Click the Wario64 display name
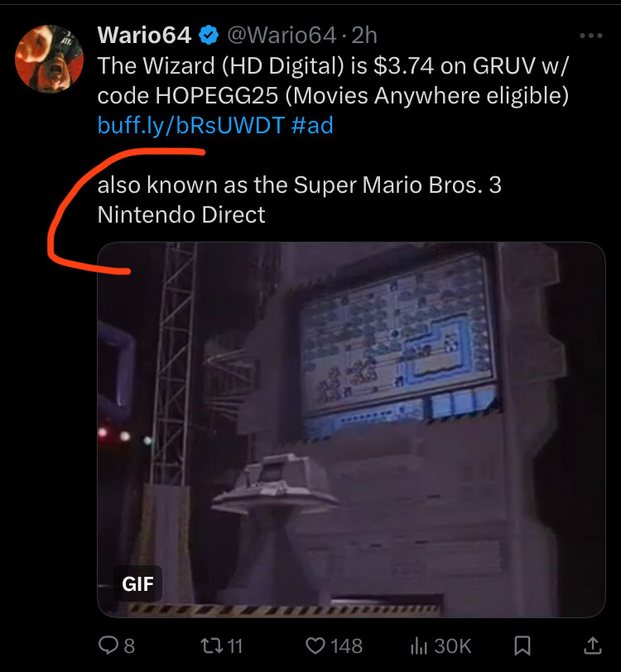 [144, 35]
